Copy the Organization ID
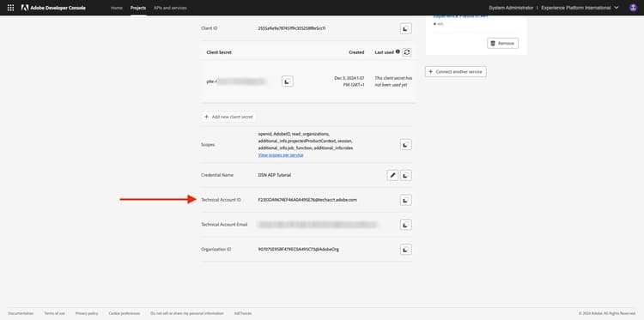Screen dimensions: 644x320 pyautogui.click(x=406, y=249)
